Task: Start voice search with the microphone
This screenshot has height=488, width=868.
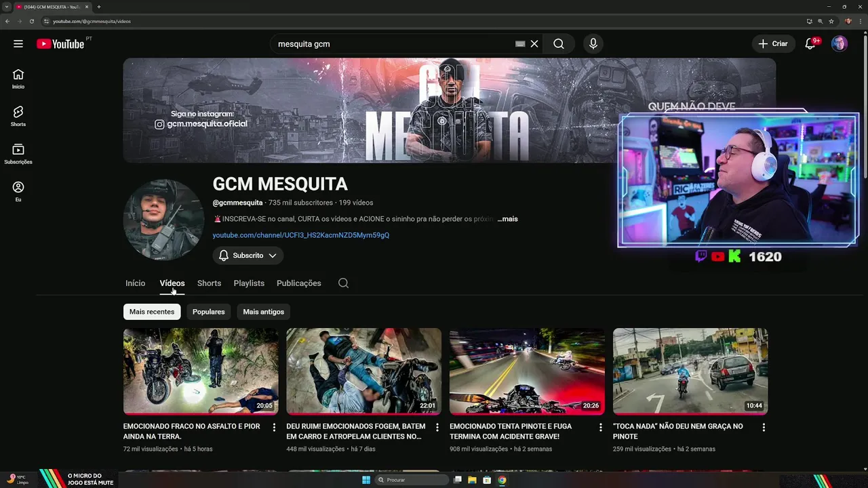Action: tap(593, 44)
